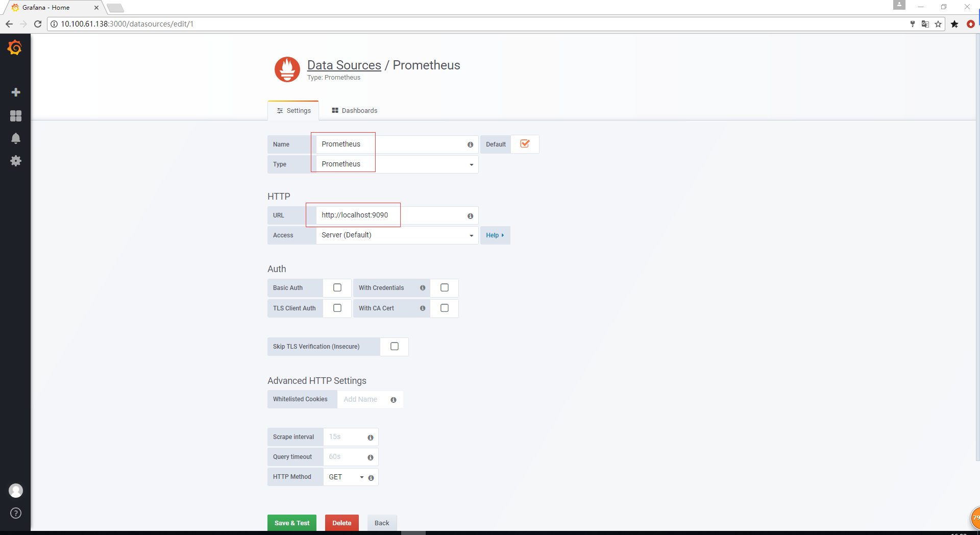Image resolution: width=980 pixels, height=535 pixels.
Task: Switch to the Settings tab
Action: tap(293, 111)
